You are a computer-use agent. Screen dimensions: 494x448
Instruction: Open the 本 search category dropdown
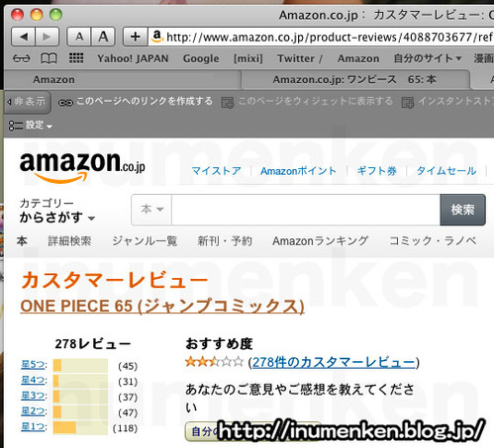[x=151, y=210]
